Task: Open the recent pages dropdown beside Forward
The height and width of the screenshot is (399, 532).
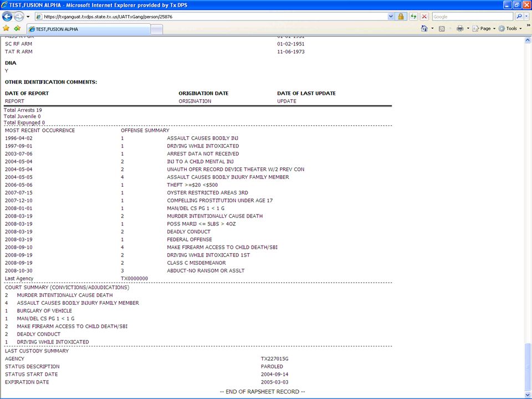Action: [28, 16]
